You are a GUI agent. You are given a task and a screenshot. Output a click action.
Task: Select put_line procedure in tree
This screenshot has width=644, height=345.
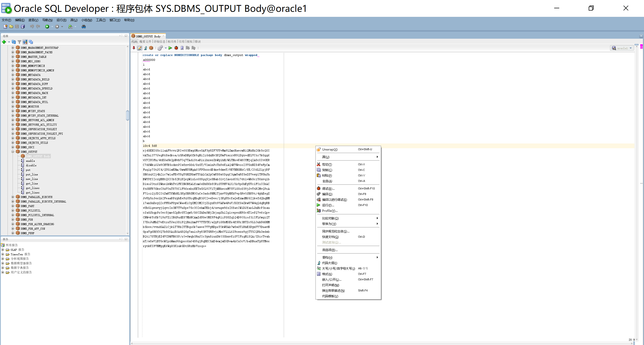32,174
